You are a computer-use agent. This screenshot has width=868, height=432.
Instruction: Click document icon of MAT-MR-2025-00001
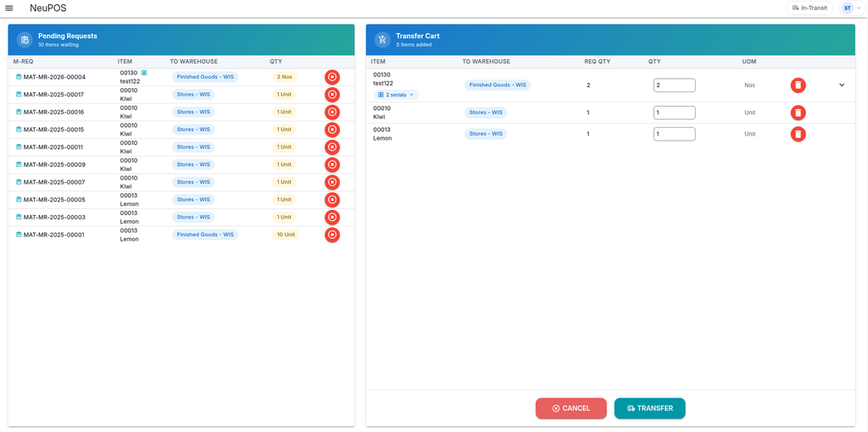19,235
